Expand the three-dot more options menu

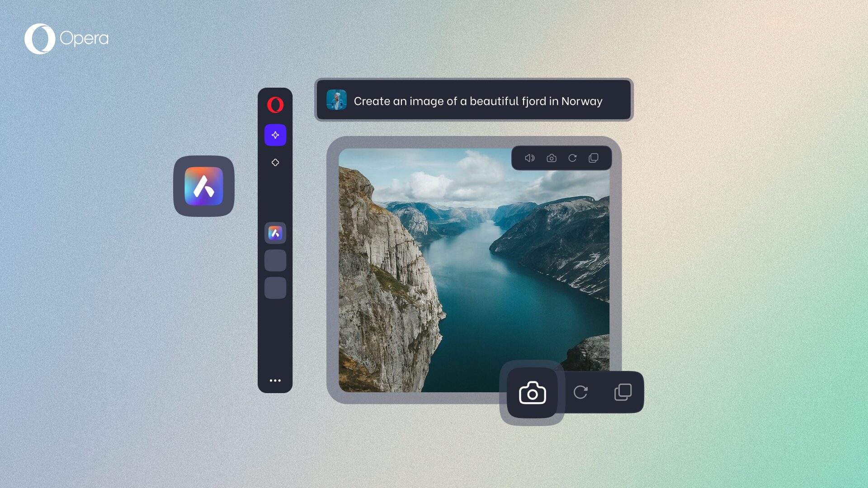[275, 380]
